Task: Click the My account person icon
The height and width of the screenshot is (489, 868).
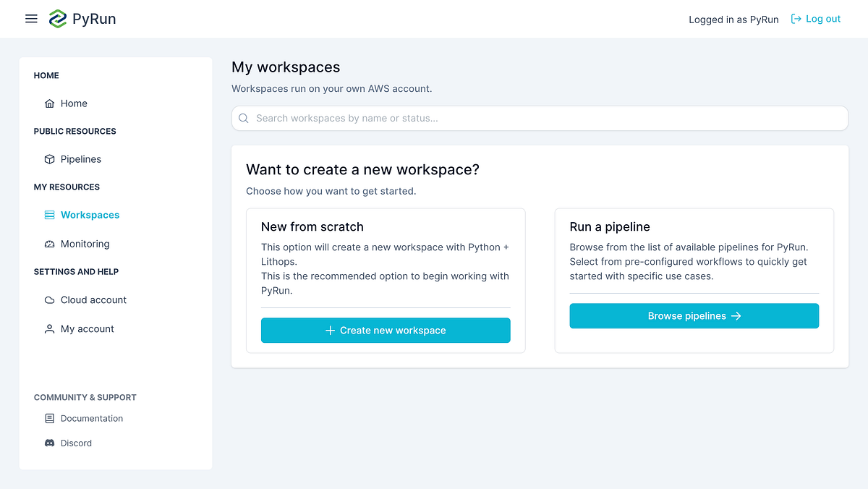Action: tap(49, 328)
